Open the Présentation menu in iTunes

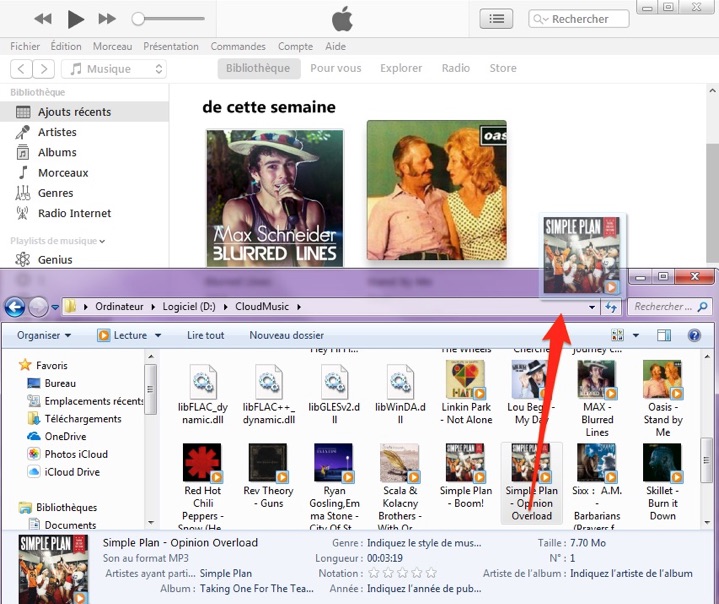tap(171, 46)
